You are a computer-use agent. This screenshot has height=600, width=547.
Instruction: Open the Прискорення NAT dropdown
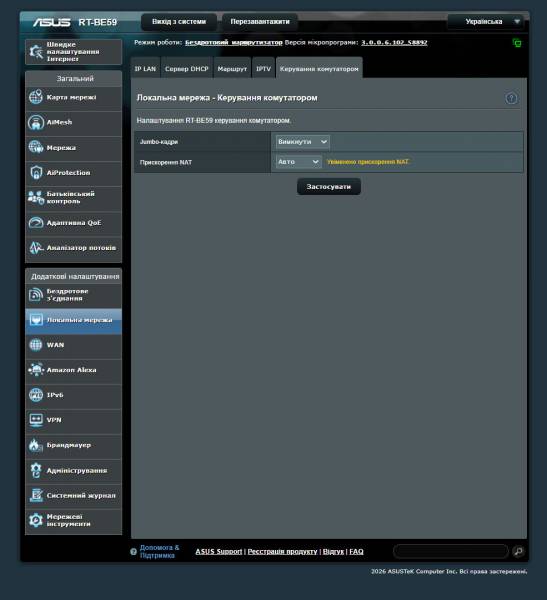click(299, 162)
